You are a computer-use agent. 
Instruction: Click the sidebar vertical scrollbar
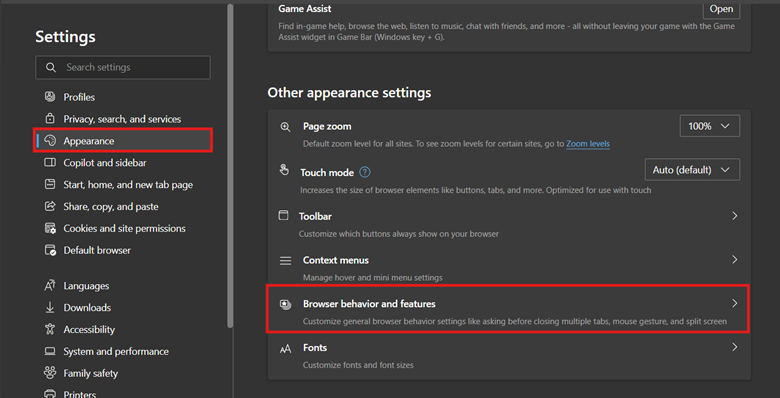[230, 166]
